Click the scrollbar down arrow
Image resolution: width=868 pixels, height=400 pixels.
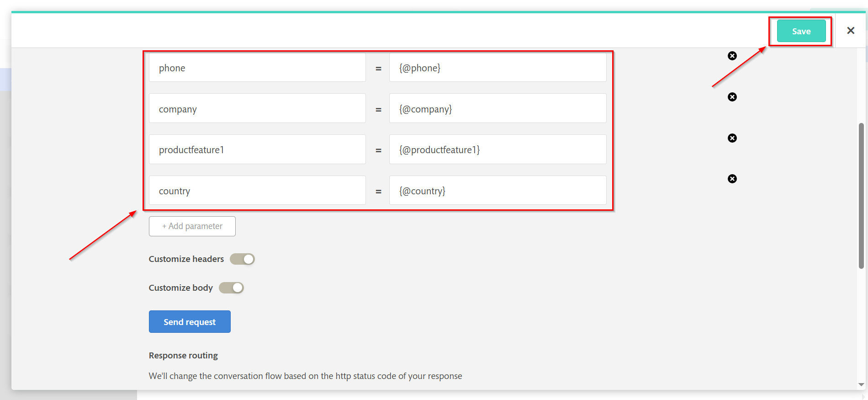861,385
